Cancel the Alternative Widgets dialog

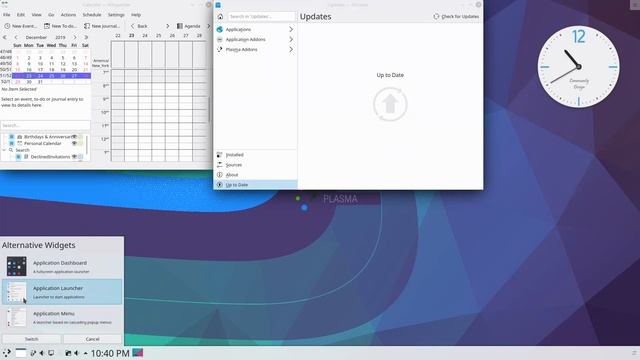(x=93, y=339)
